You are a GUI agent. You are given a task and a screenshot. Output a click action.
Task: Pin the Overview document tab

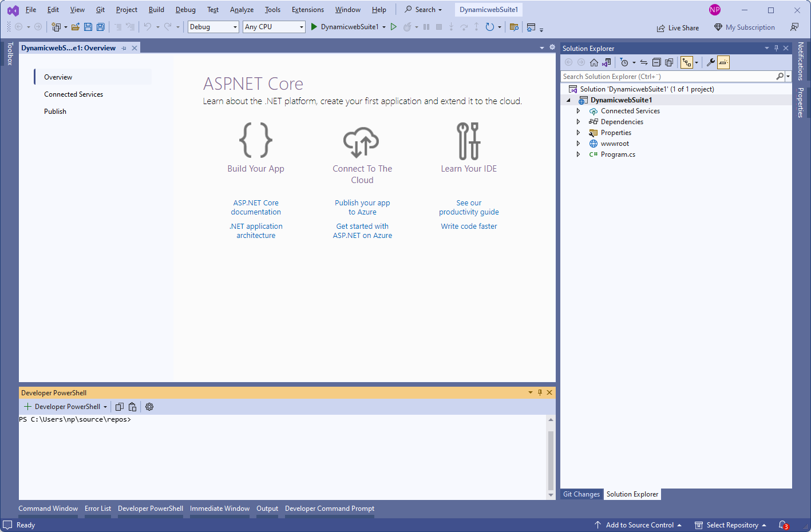coord(124,48)
